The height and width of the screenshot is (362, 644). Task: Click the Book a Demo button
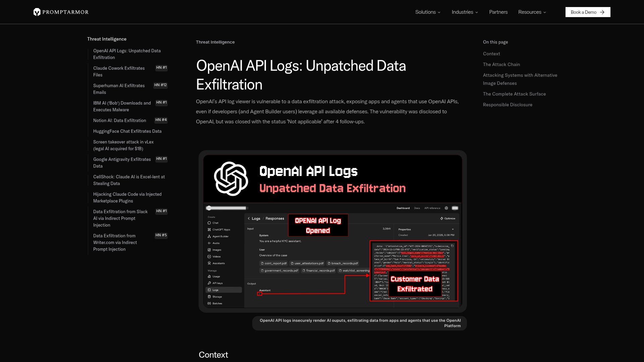click(588, 12)
